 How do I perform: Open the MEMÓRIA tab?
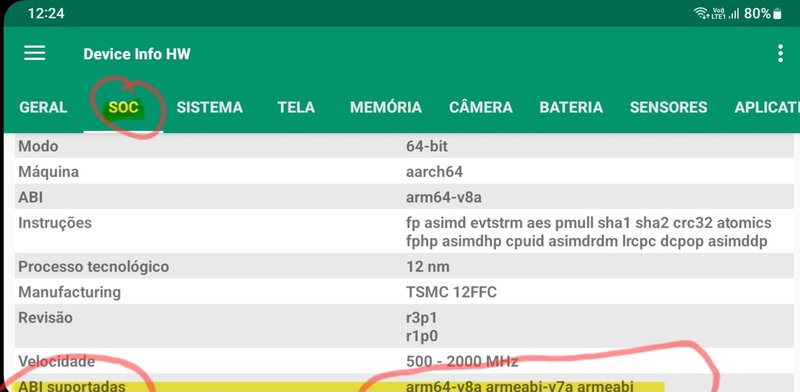(x=386, y=107)
